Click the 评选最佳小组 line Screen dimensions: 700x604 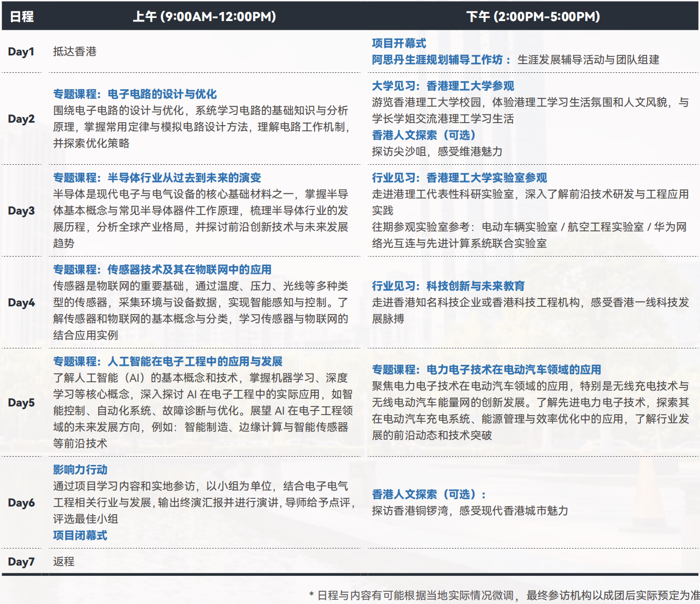tap(86, 519)
